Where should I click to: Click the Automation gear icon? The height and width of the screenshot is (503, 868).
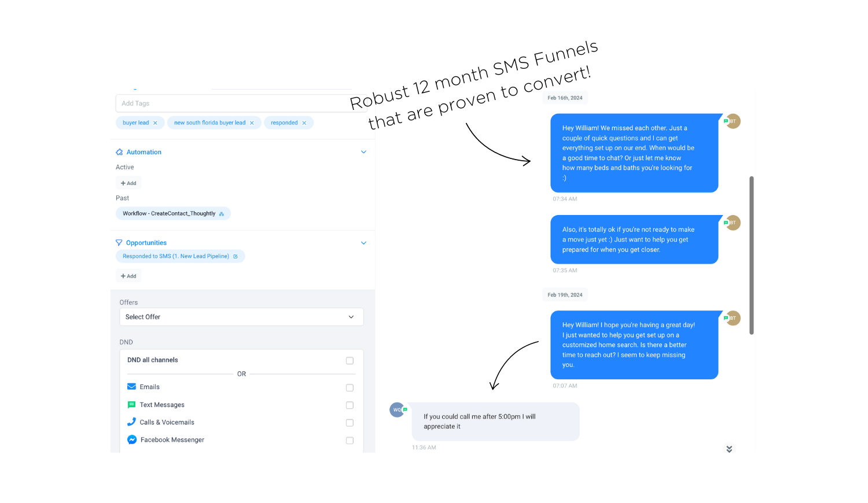pyautogui.click(x=119, y=152)
